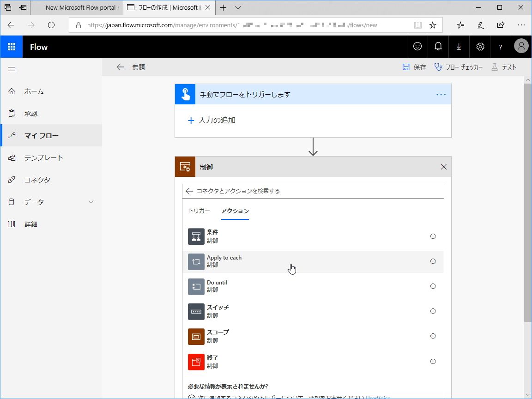Show info for Do until
Screen dimensions: 532x399
tap(433, 286)
